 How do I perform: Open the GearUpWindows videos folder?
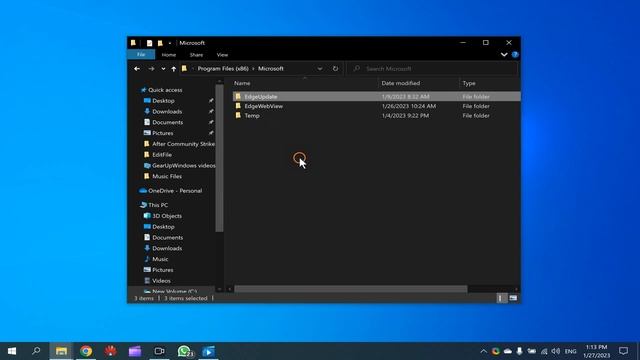pyautogui.click(x=184, y=166)
